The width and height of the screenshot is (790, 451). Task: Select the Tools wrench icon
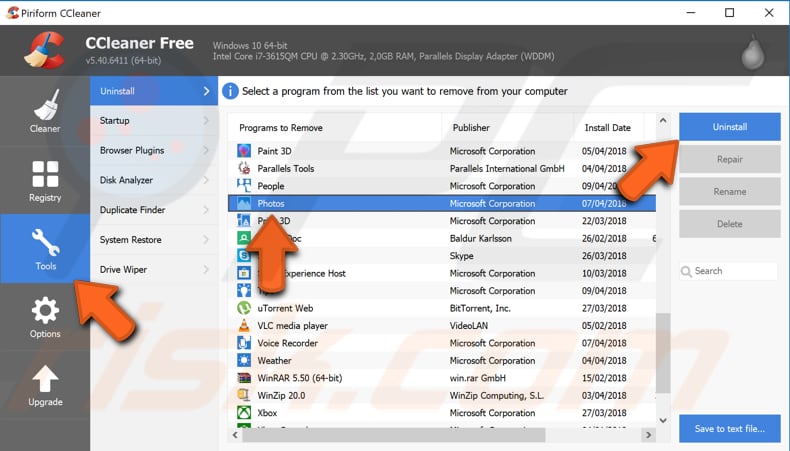coord(45,241)
